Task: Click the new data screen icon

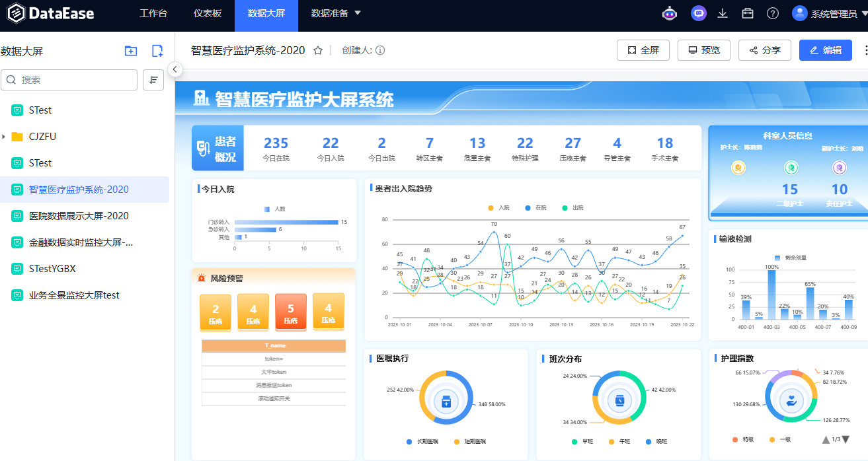Action: point(157,51)
